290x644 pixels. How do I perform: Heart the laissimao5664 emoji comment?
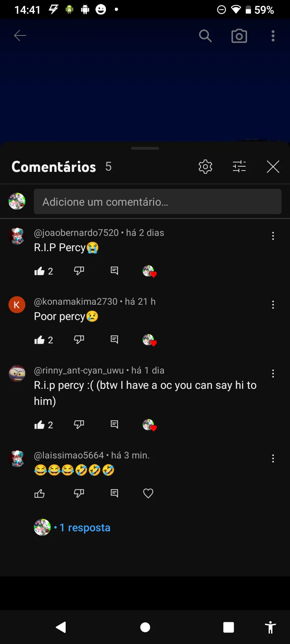[x=148, y=493]
